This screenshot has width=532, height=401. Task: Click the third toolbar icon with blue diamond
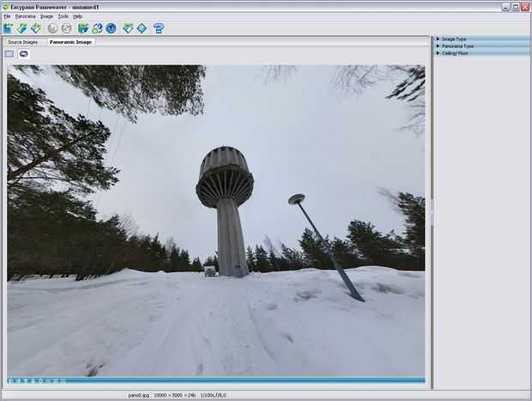36,28
